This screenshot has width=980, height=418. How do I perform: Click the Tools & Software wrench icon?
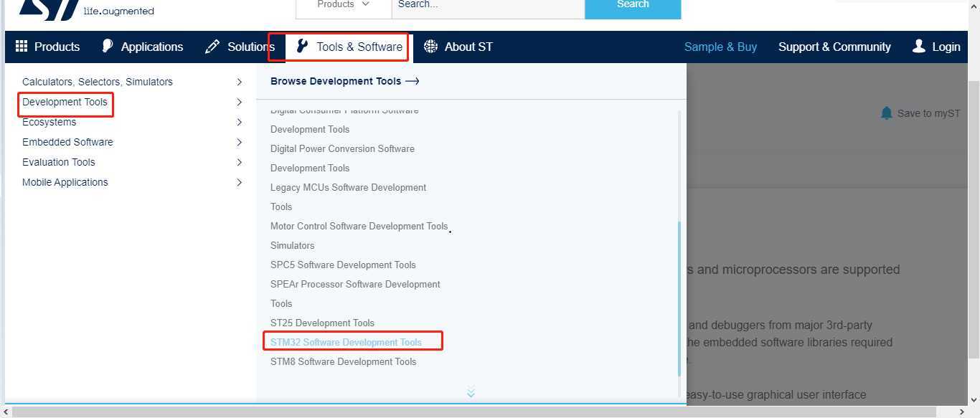303,47
